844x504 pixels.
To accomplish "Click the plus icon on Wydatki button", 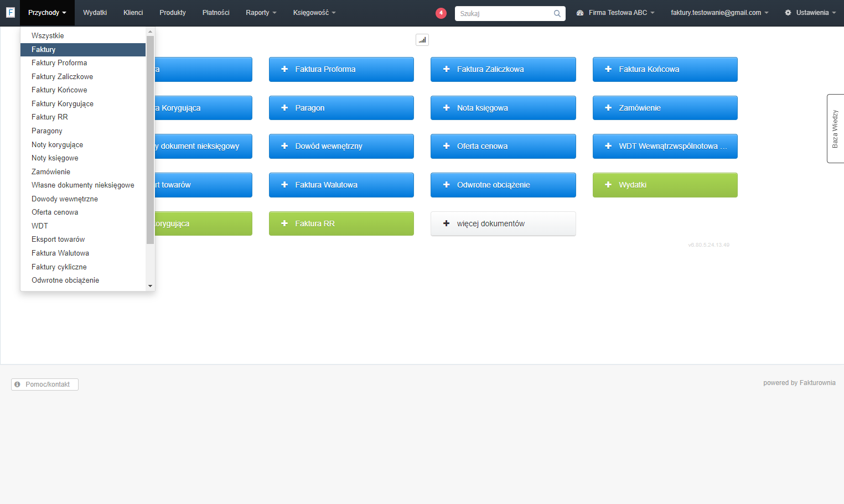I will pyautogui.click(x=608, y=185).
